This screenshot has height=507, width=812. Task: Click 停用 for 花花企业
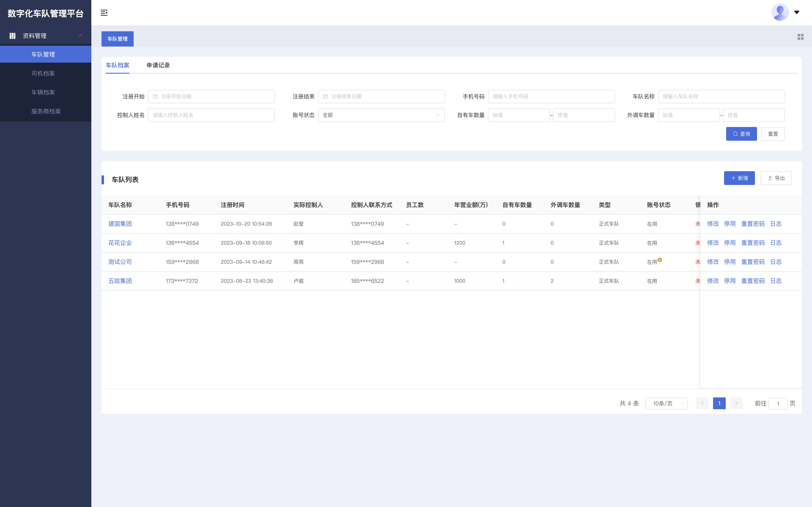(x=730, y=243)
